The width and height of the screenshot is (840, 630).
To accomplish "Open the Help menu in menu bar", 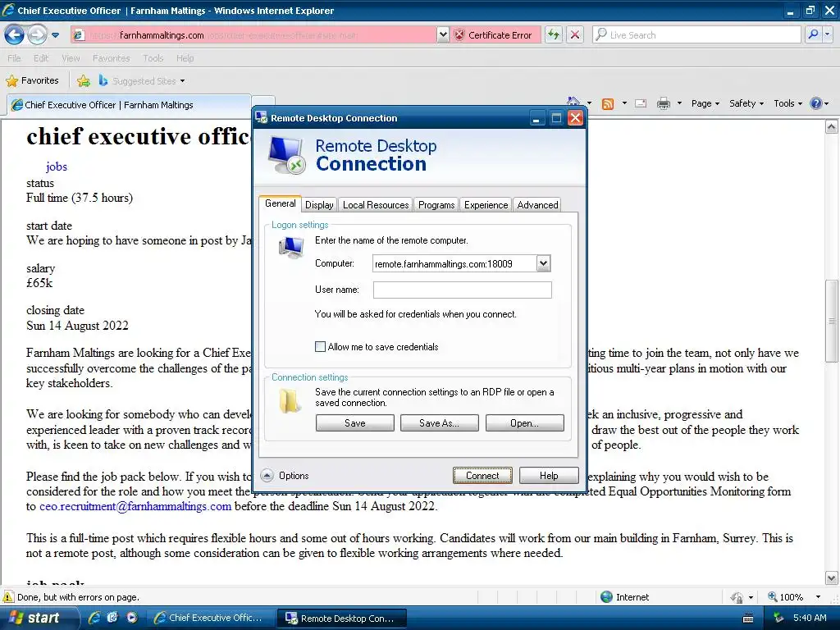I will [185, 58].
